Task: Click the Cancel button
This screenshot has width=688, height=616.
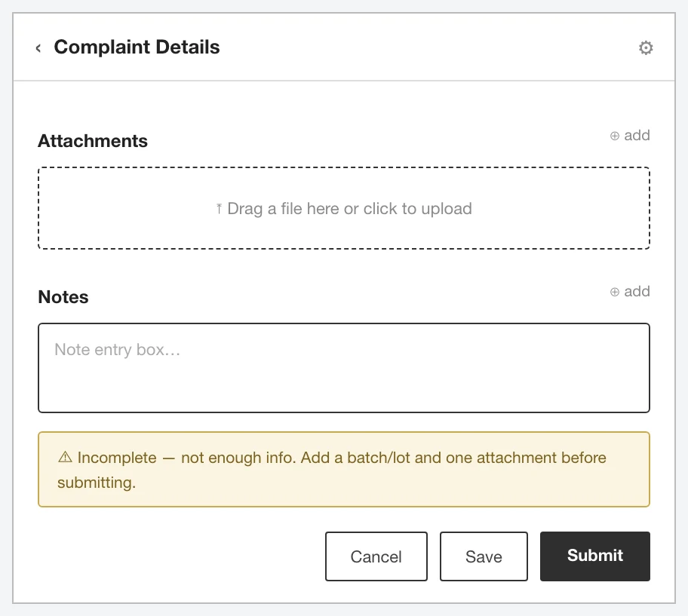Action: tap(376, 556)
